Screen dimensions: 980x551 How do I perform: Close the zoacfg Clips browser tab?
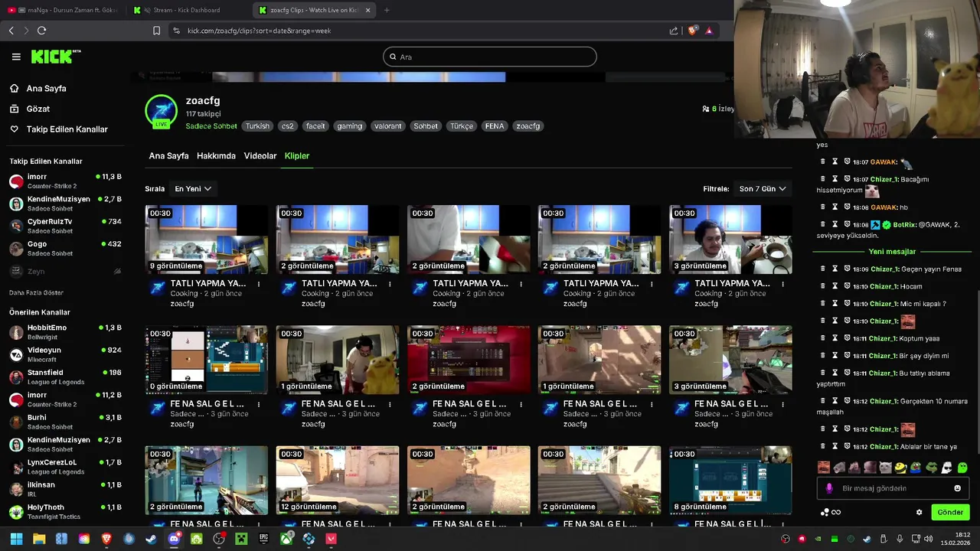368,10
